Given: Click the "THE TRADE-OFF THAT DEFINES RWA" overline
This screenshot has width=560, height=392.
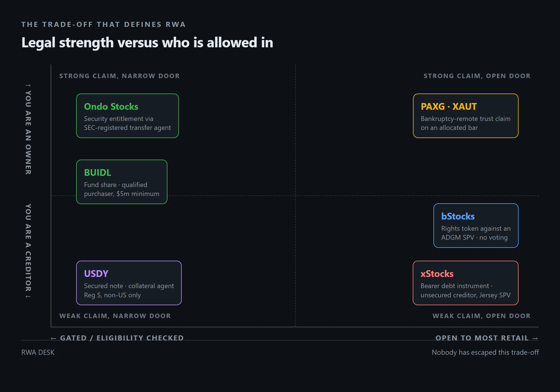Looking at the screenshot, I should coord(103,25).
